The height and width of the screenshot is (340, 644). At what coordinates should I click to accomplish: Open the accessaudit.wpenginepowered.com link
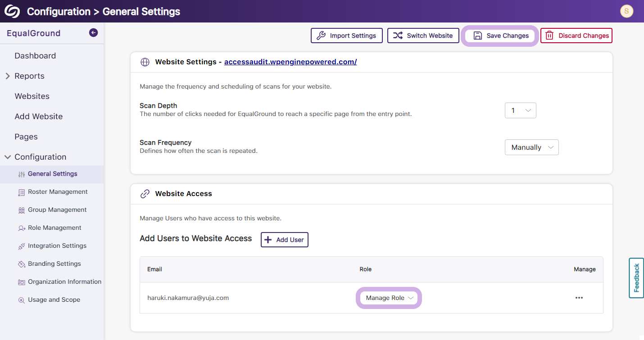pyautogui.click(x=290, y=62)
